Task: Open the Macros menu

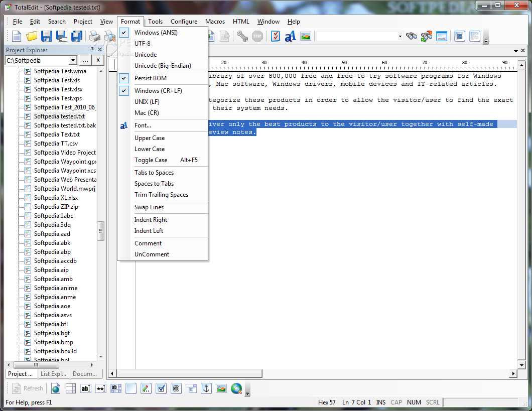Action: [215, 22]
